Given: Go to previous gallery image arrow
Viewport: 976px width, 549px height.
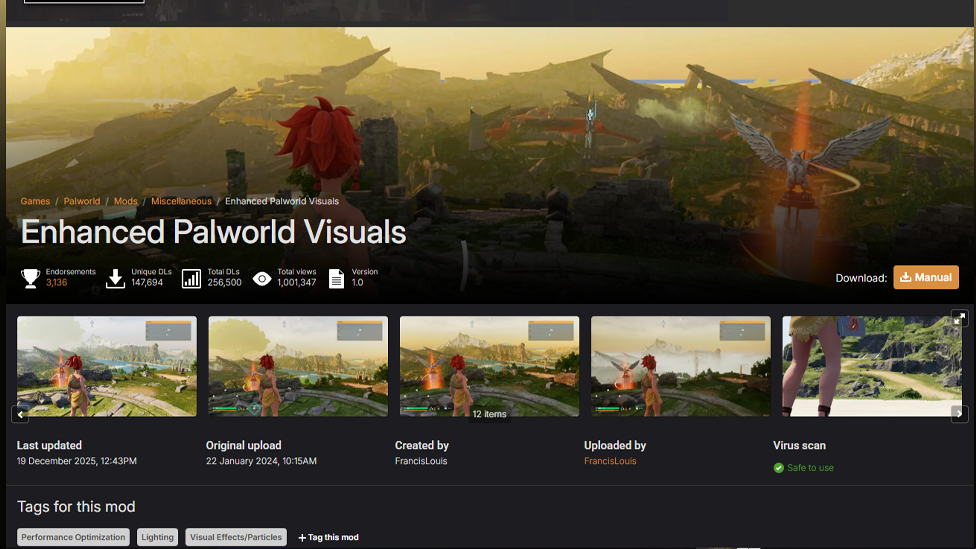Looking at the screenshot, I should click(20, 414).
